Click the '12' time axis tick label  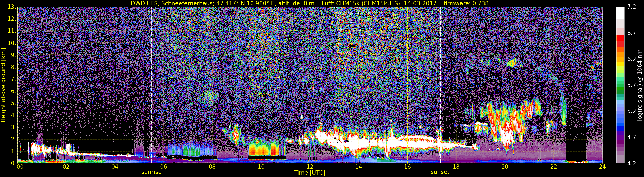310,167
